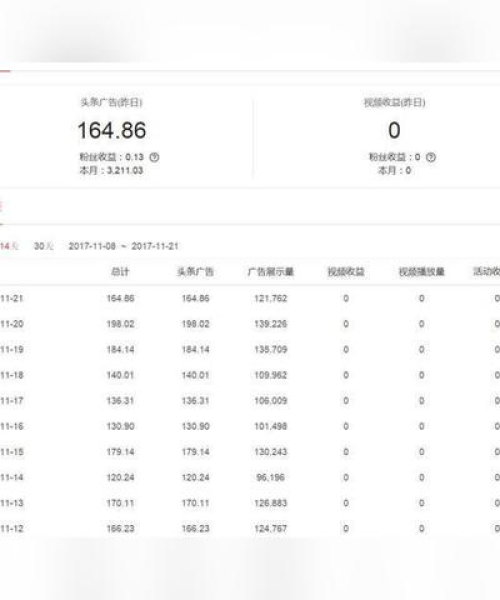The image size is (500, 600).
Task: Click 140.01 in the 总计 column
Action: (120, 375)
